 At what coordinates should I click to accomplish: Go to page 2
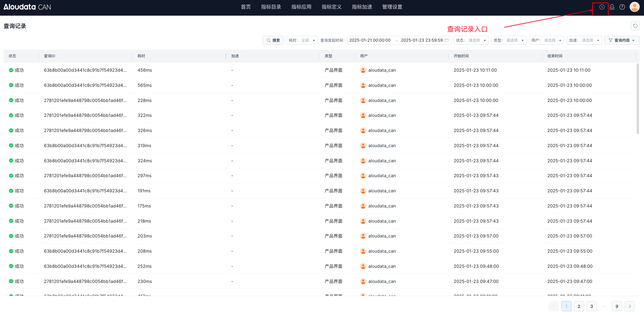[x=579, y=306]
